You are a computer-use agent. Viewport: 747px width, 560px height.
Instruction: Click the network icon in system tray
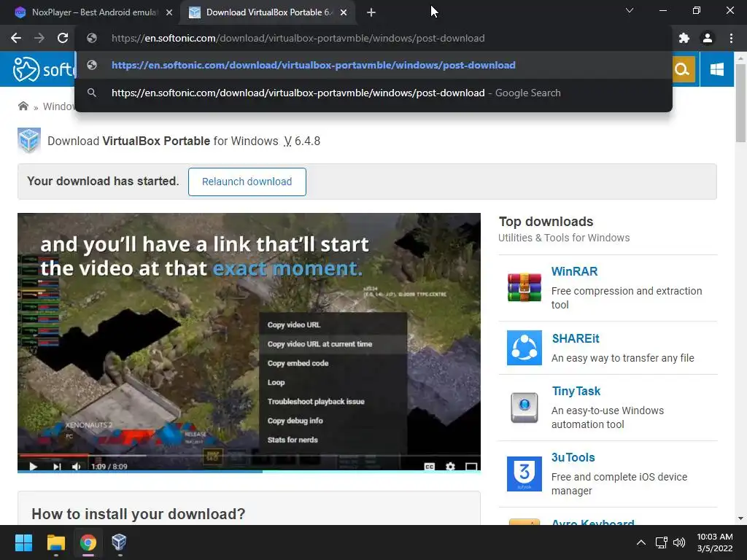coord(661,542)
